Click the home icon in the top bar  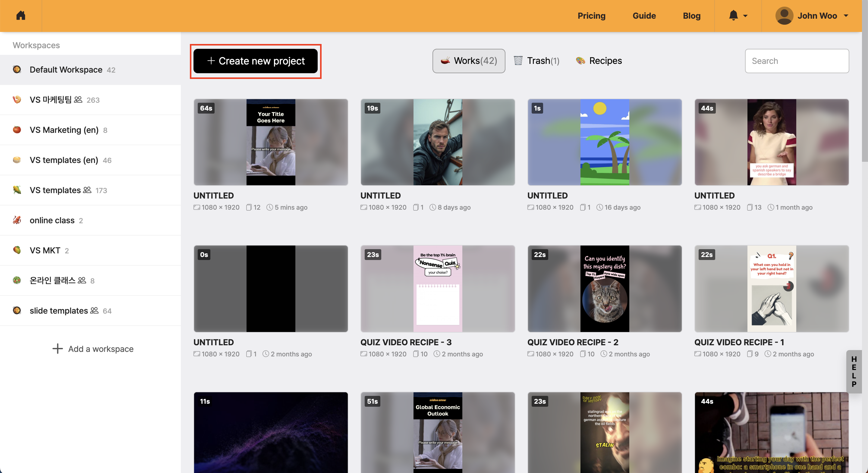(x=21, y=15)
